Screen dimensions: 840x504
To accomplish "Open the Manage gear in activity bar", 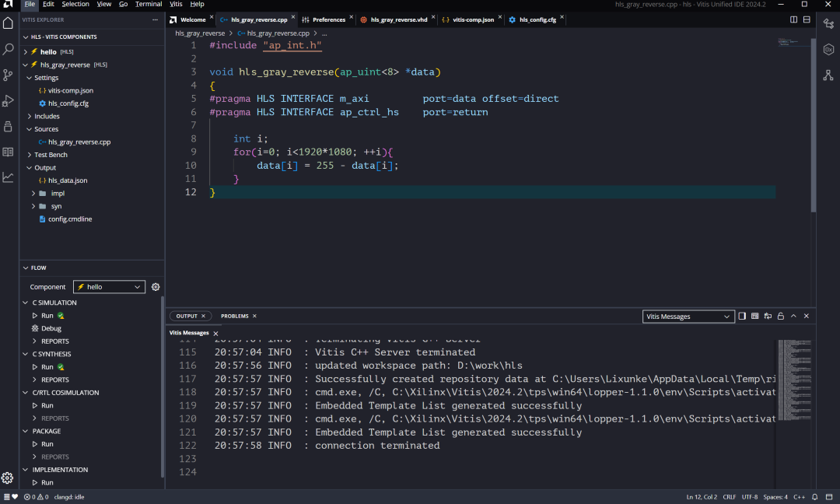I will [x=8, y=478].
